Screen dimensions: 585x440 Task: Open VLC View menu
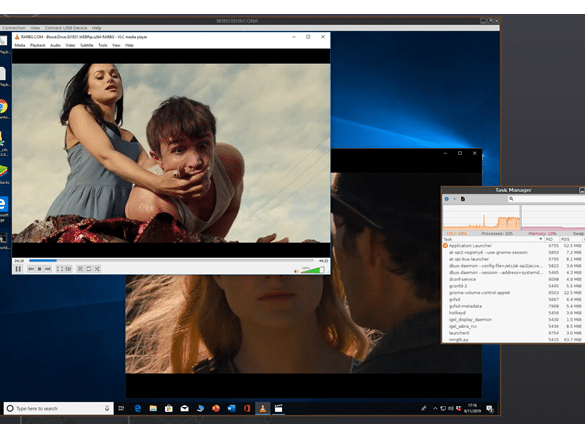[116, 45]
